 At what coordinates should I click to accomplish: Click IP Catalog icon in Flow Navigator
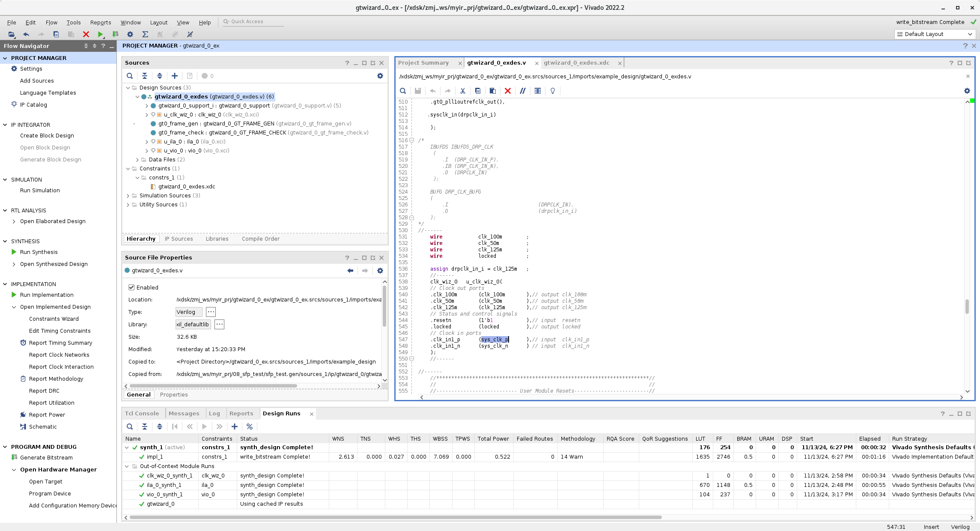pos(14,104)
